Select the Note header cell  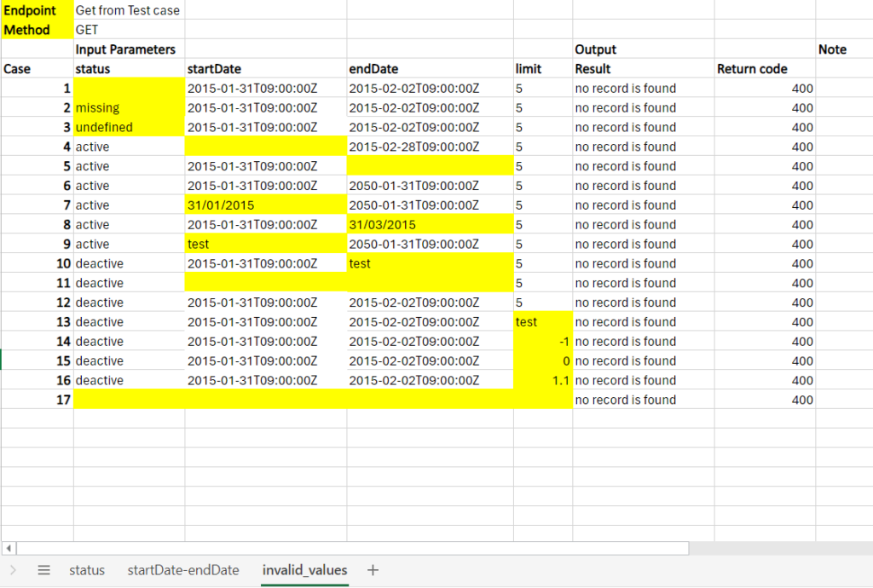[x=842, y=49]
